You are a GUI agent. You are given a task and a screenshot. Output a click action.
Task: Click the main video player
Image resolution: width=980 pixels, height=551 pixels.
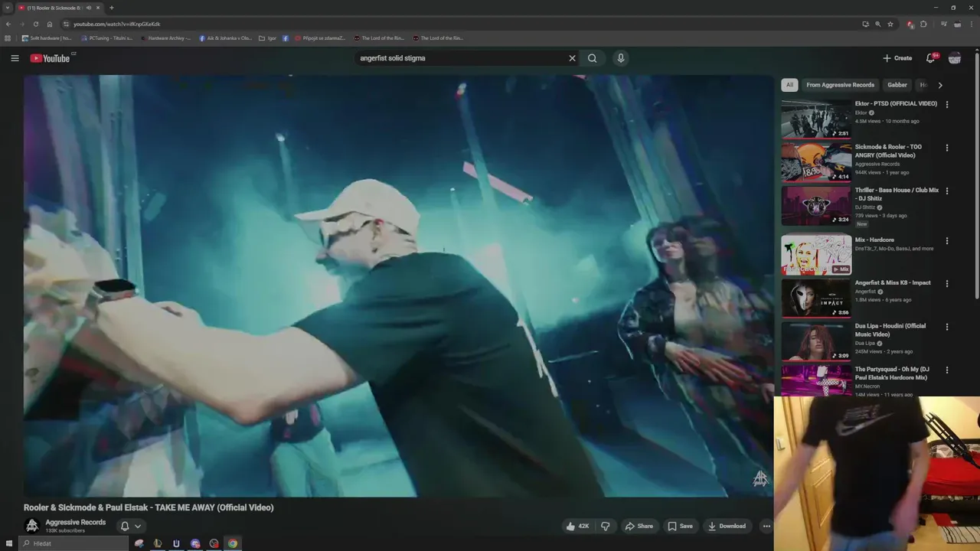tap(398, 286)
